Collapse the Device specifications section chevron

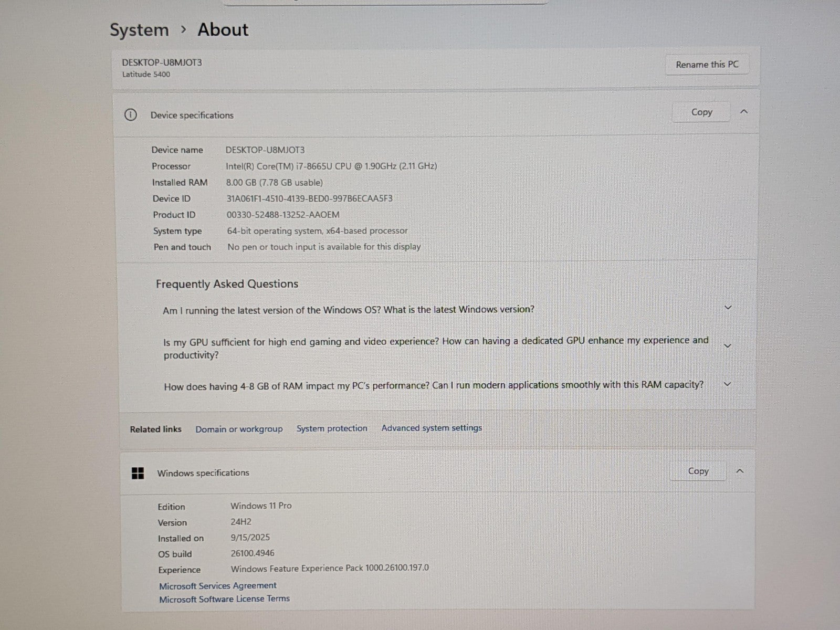pyautogui.click(x=743, y=112)
